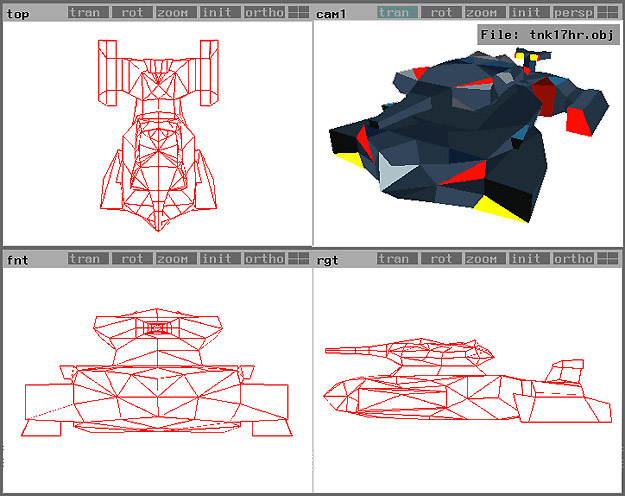Select rot mode in the rgt viewport

441,259
